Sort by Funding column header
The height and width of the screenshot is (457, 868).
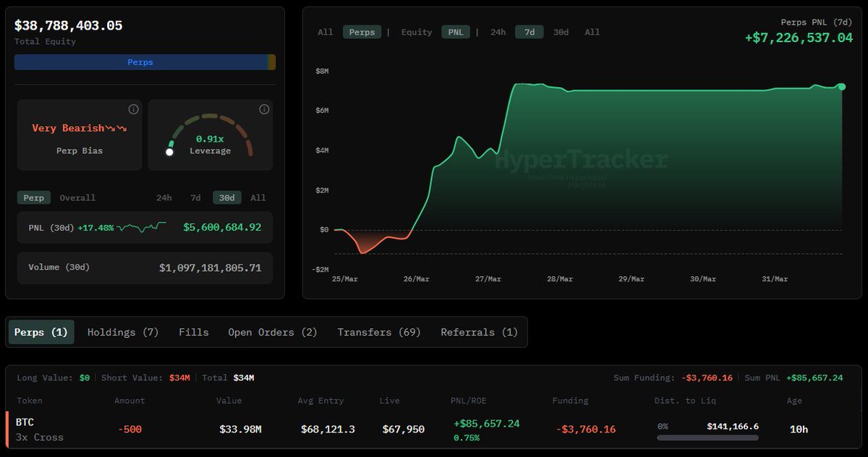point(570,401)
